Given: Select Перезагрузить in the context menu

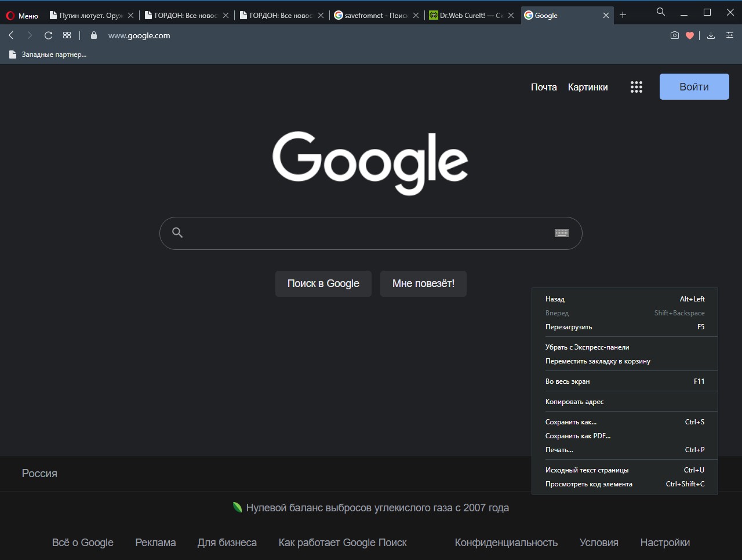Looking at the screenshot, I should (625, 327).
